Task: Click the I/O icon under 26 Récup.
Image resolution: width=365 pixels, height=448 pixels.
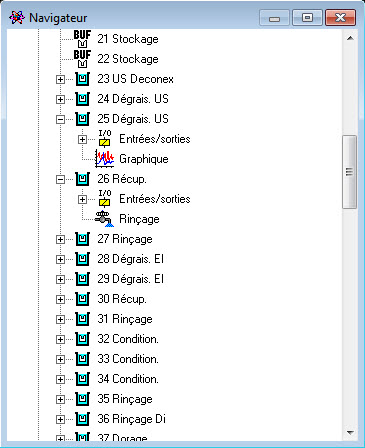Action: pos(105,199)
